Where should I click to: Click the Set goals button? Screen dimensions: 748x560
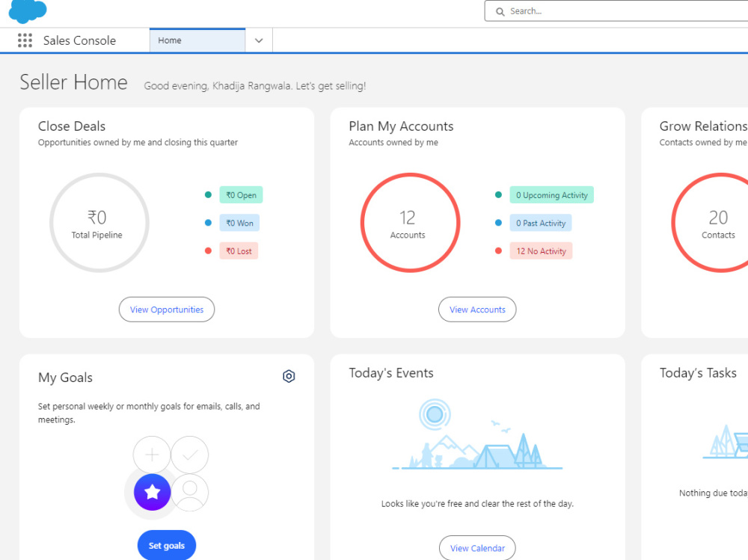[x=167, y=545]
